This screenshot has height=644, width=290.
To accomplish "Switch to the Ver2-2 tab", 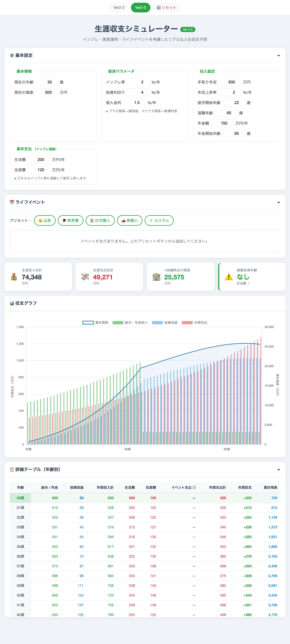I will pyautogui.click(x=119, y=7).
